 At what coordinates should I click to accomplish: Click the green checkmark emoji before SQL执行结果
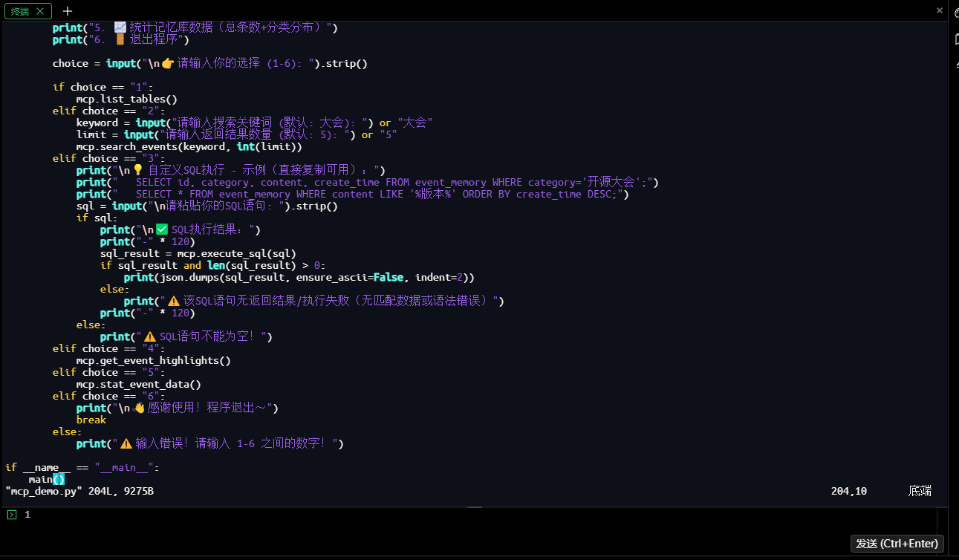pos(162,229)
